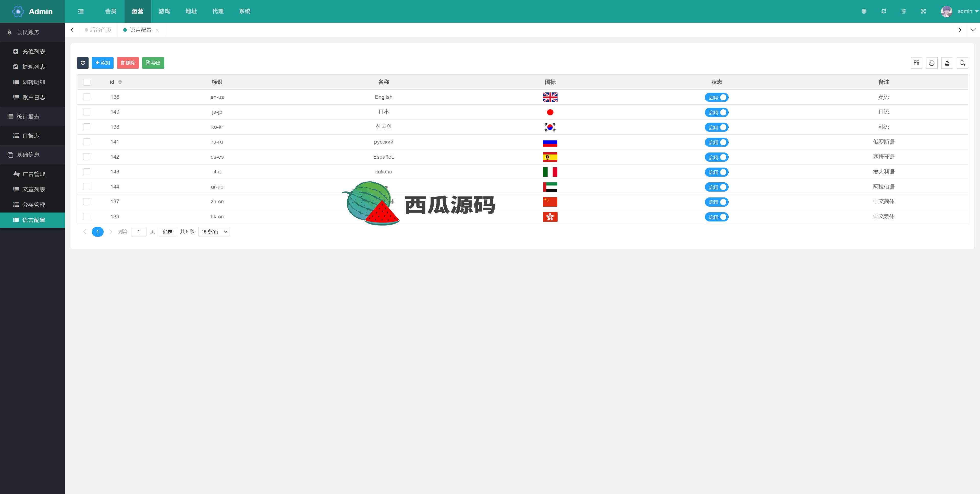
Task: Disable the status switch for 阿拉伯语
Action: [x=716, y=187]
